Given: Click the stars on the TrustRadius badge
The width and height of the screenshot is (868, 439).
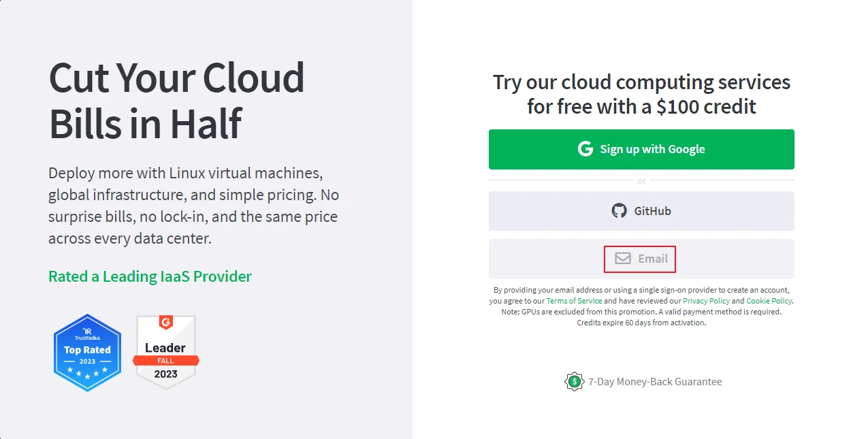Looking at the screenshot, I should (x=87, y=374).
